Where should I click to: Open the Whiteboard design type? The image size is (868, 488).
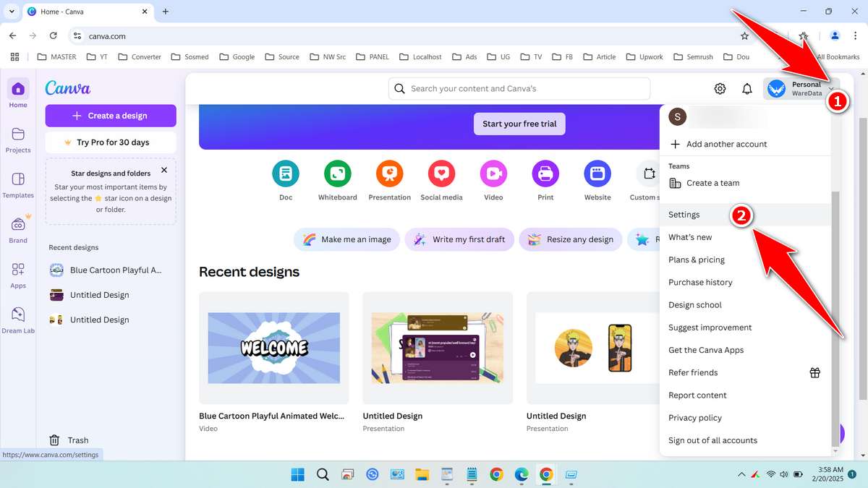(x=337, y=179)
